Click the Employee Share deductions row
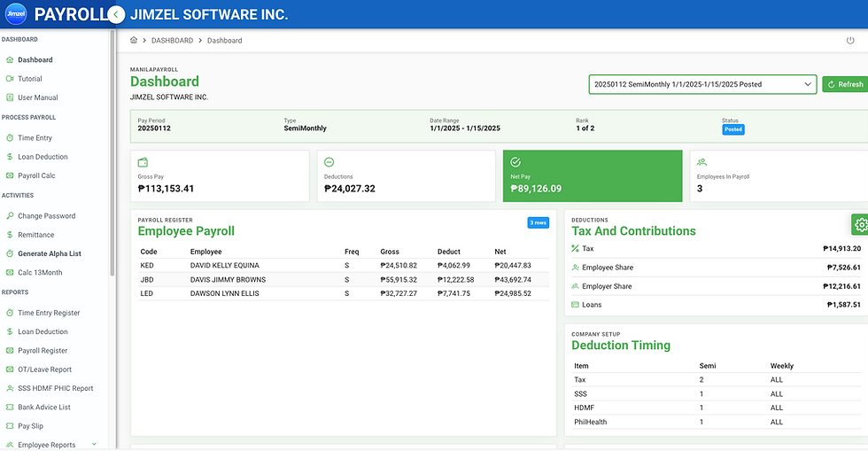Image resolution: width=868 pixels, height=451 pixels. 716,268
